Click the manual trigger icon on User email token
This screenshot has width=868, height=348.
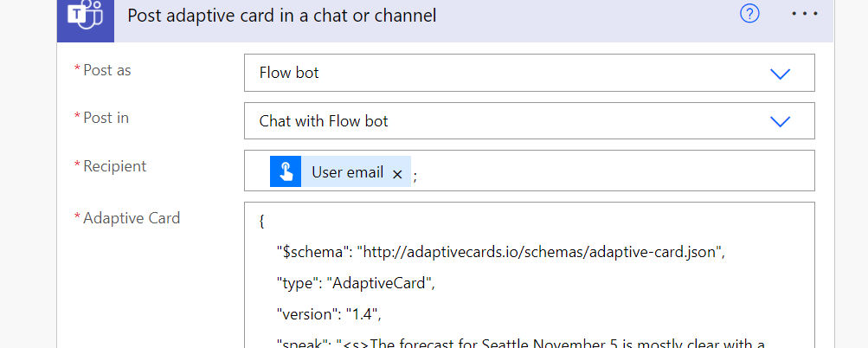tap(286, 171)
